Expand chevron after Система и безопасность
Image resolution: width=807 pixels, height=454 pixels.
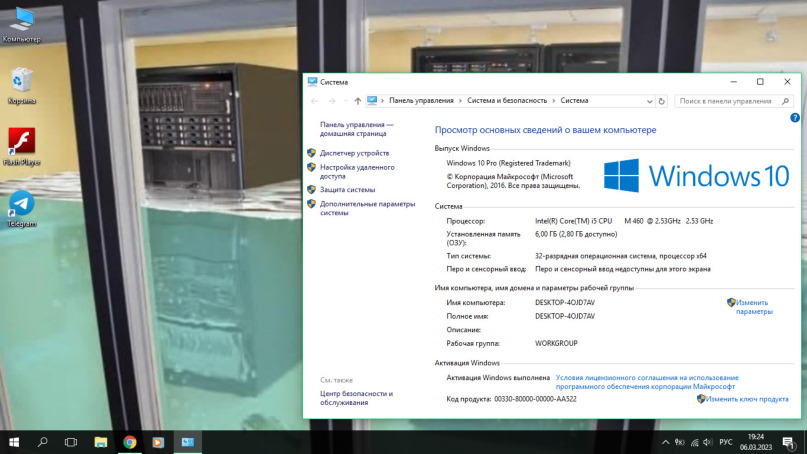(554, 101)
